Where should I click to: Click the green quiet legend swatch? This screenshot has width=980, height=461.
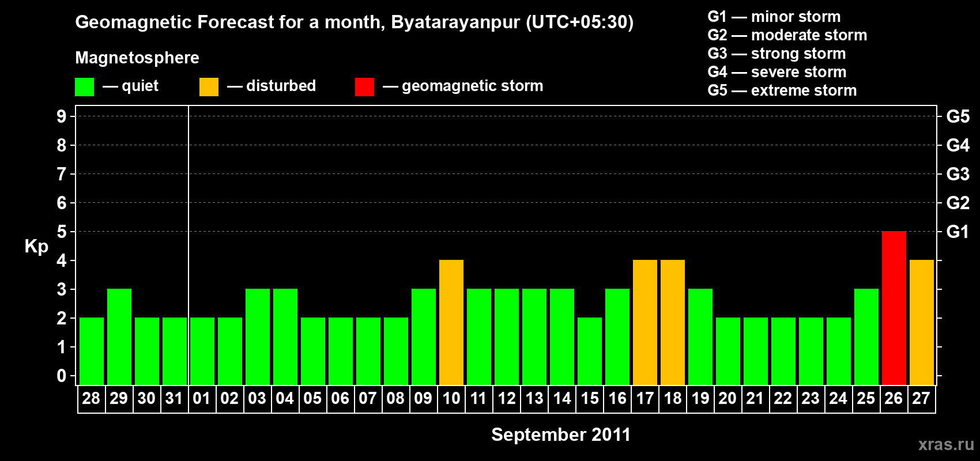(x=84, y=87)
